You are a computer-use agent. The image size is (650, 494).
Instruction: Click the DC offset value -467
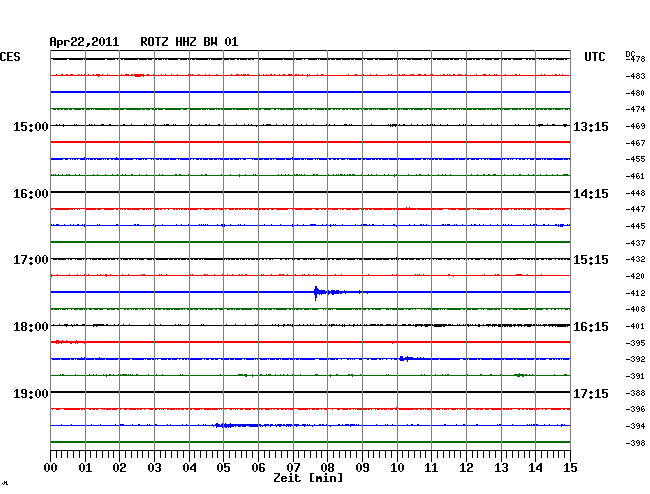coord(635,143)
